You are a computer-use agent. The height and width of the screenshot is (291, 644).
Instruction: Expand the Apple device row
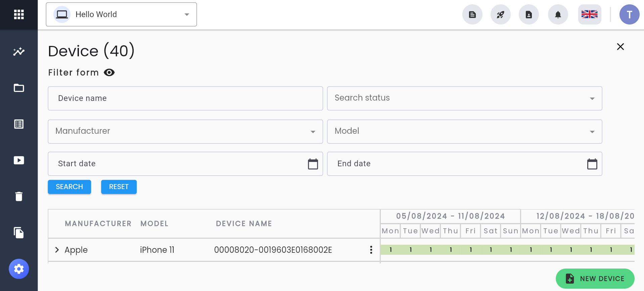[x=57, y=250]
